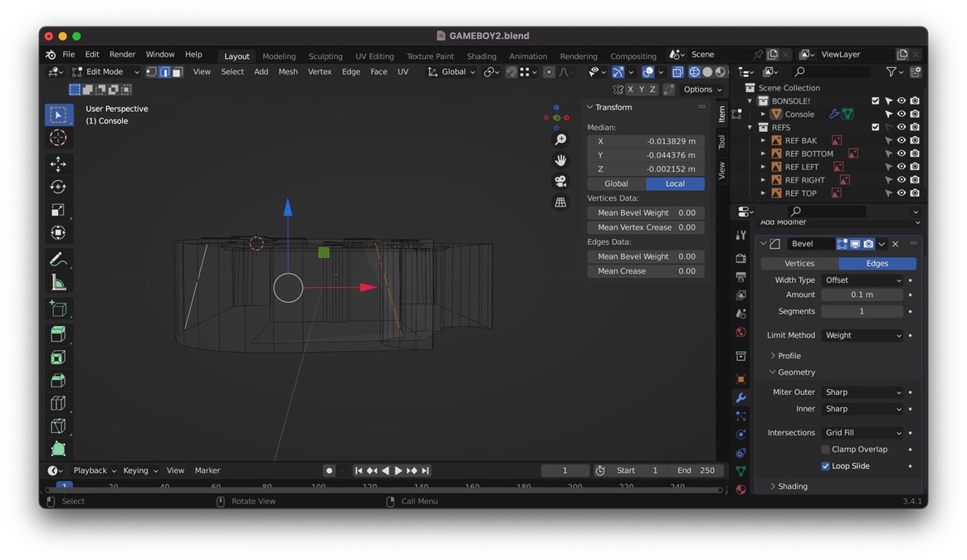Select the Scale tool icon
The width and height of the screenshot is (967, 560).
(58, 210)
